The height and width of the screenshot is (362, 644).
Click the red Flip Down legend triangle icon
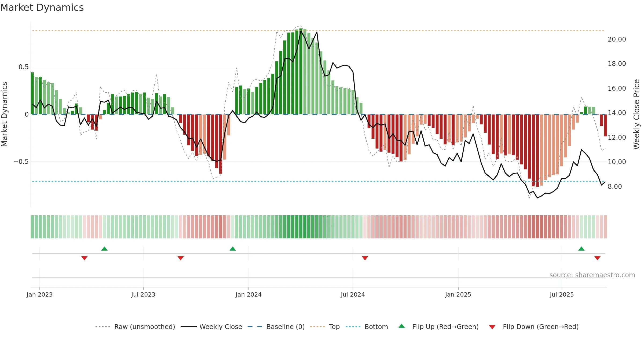[x=492, y=327]
